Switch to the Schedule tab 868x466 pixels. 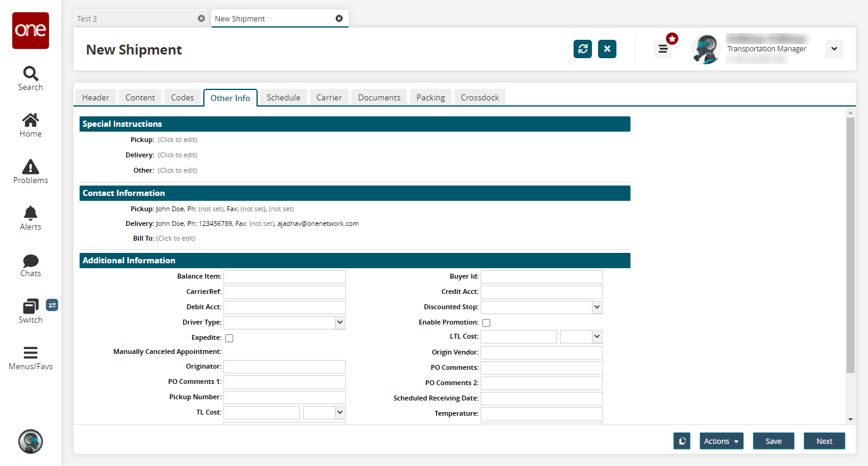point(283,97)
